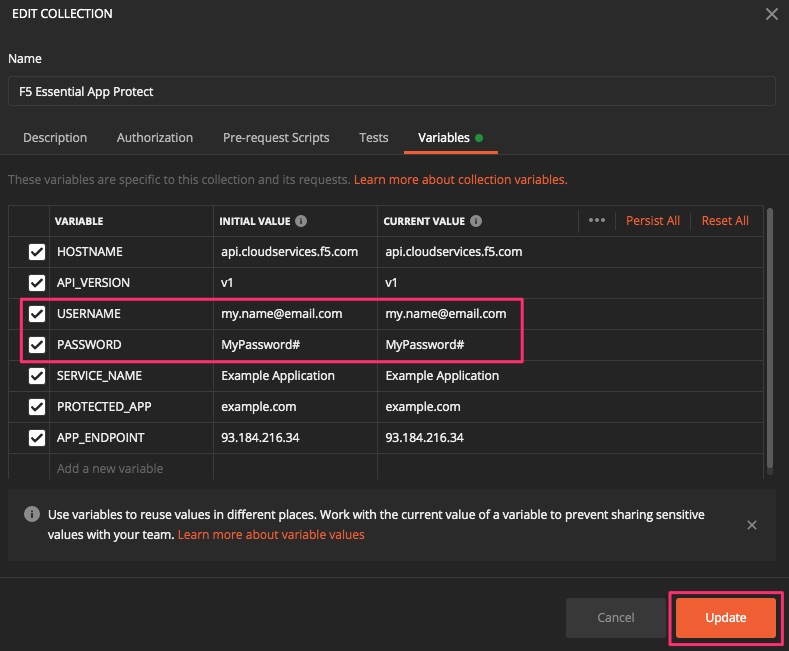The height and width of the screenshot is (651, 789).
Task: Uncheck the SERVICE_NAME checkbox
Action: click(x=37, y=376)
